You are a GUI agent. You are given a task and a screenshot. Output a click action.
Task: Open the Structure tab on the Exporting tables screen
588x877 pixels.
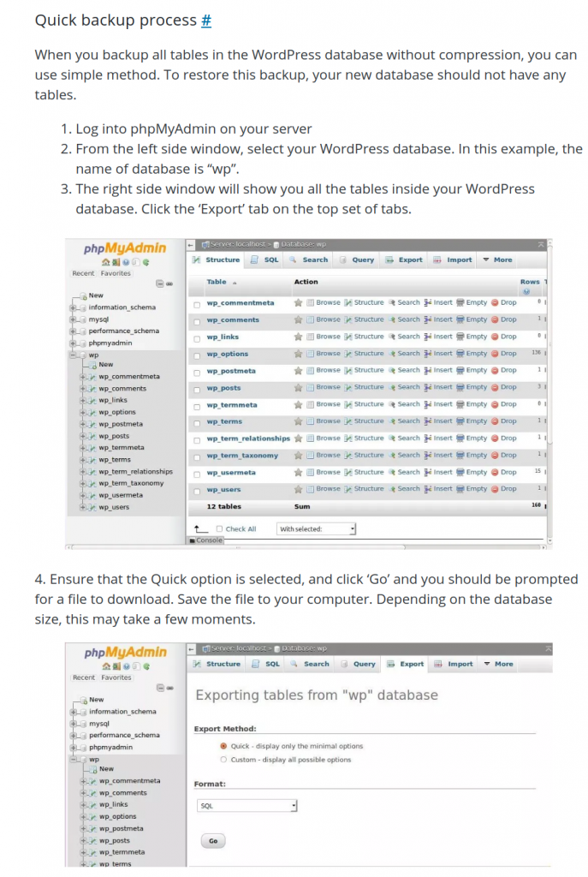coord(217,664)
